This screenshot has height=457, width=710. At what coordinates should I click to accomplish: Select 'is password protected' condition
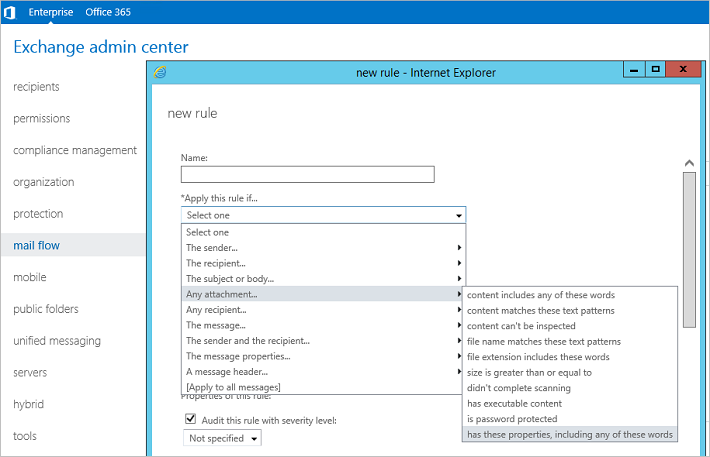tap(570, 419)
